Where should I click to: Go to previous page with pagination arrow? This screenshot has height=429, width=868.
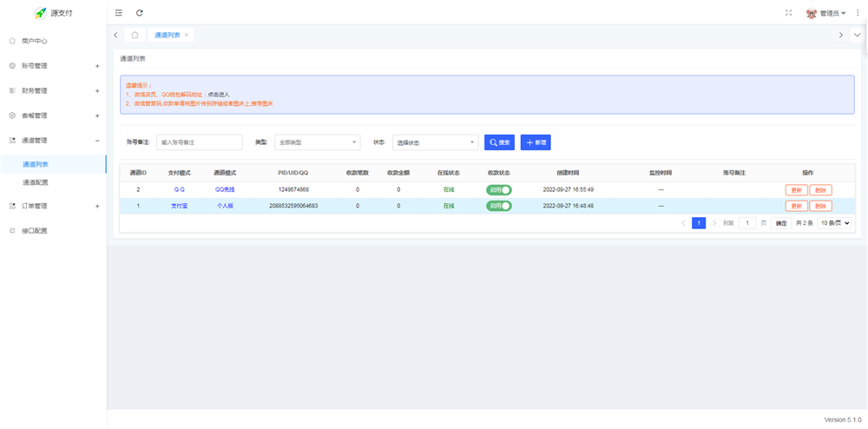pos(683,223)
